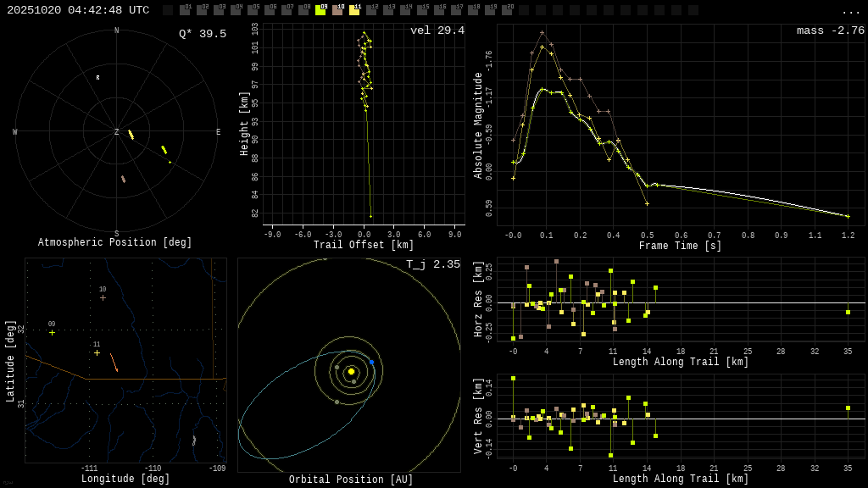The width and height of the screenshot is (868, 488).
Task: Click the mass -2.76 readout
Action: point(830,30)
